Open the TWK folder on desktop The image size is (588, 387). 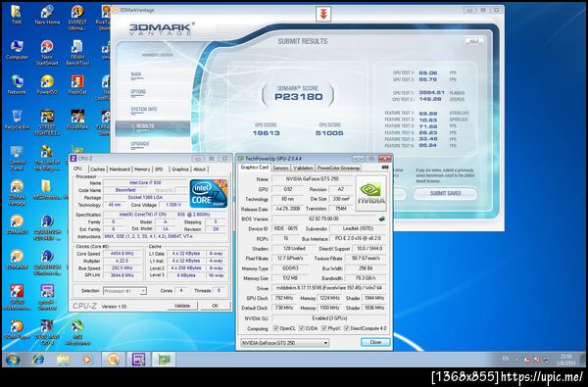16,15
